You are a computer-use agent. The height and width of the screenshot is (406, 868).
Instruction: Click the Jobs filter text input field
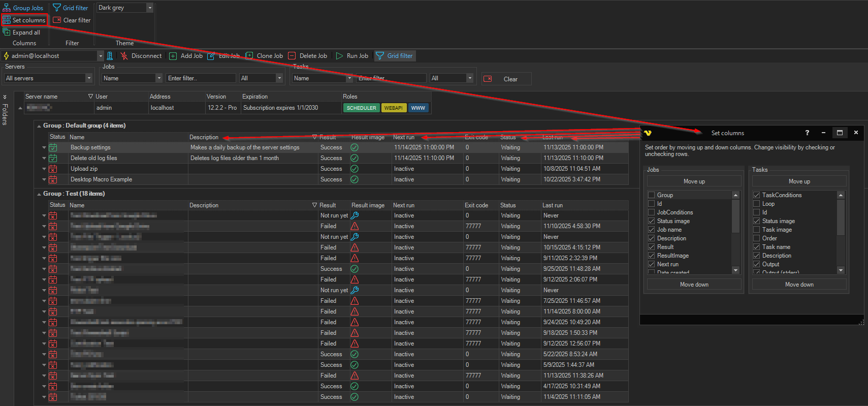[x=201, y=78]
